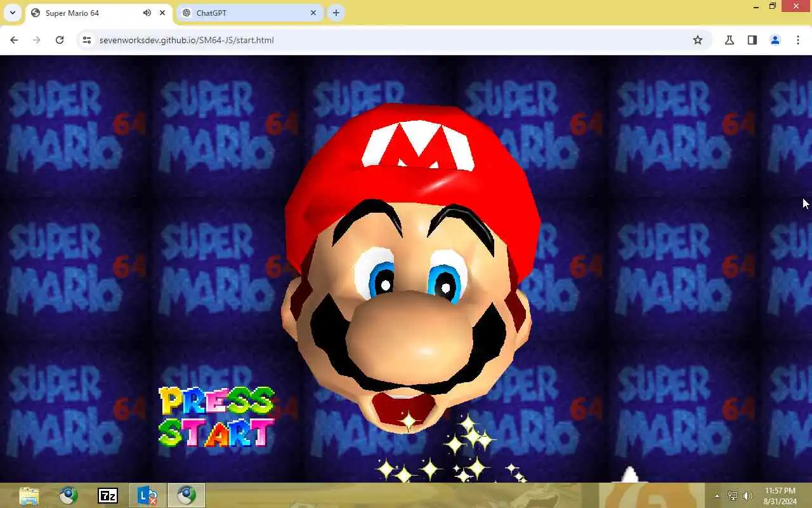Mute audio on Super Mario 64 tab
The height and width of the screenshot is (508, 812).
(x=147, y=13)
